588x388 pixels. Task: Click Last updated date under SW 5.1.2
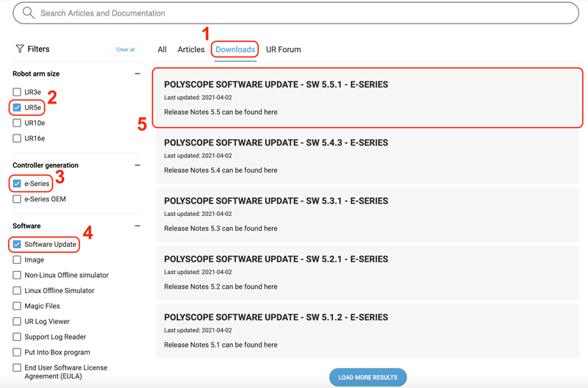[x=198, y=330]
